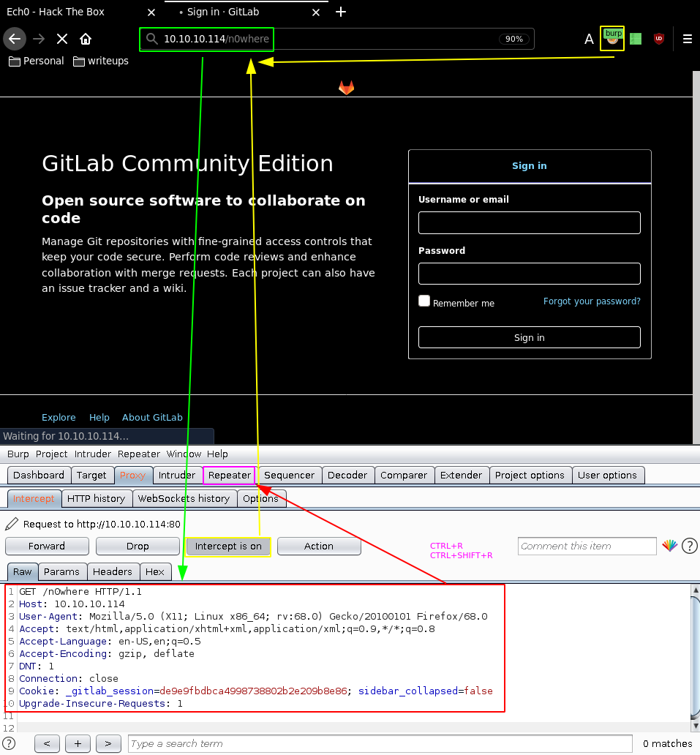The height and width of the screenshot is (755, 700).
Task: Toggle the Intercept is on button
Action: point(228,546)
